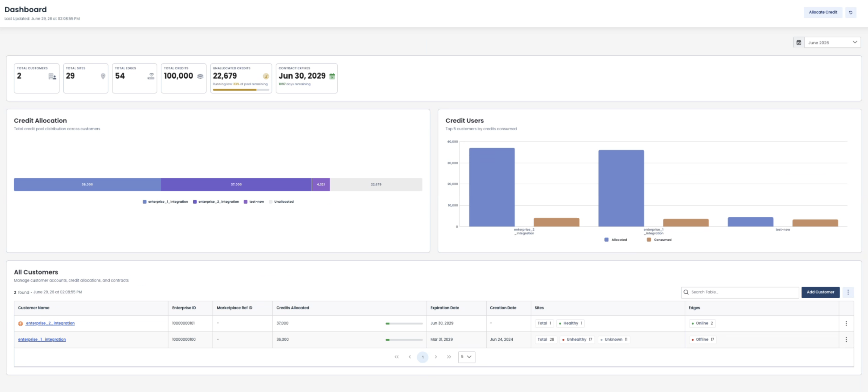Click the Offline 17 edges badge
Screen dimensions: 868x392
(x=703, y=340)
